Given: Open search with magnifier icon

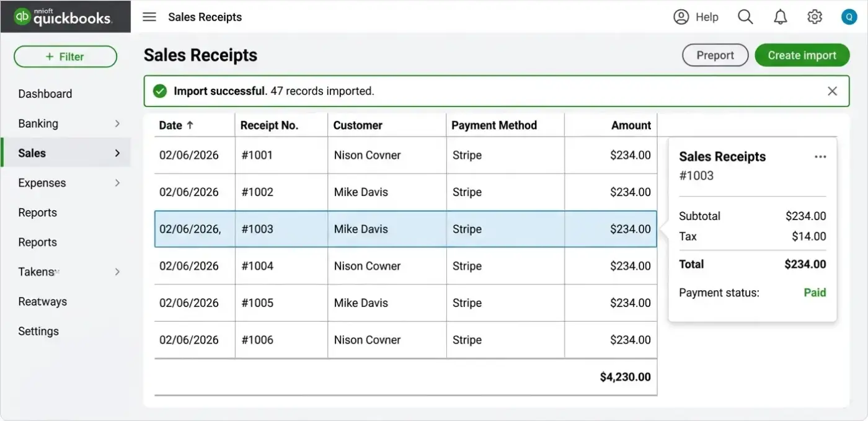Looking at the screenshot, I should point(745,17).
